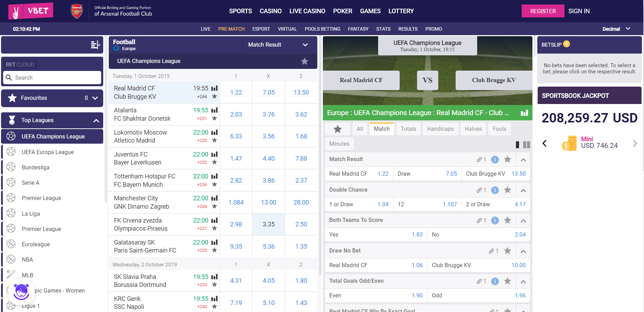Select the favourites star market tab
This screenshot has height=312, width=644.
pyautogui.click(x=337, y=129)
